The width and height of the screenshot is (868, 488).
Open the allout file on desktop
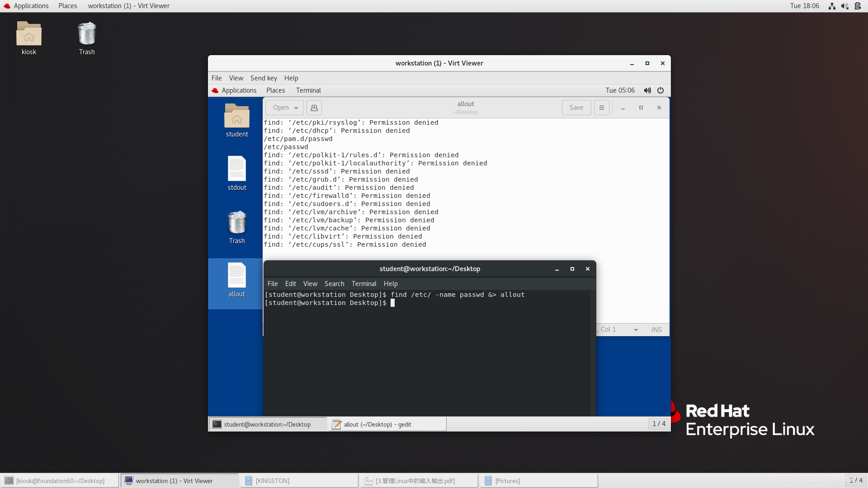(237, 280)
